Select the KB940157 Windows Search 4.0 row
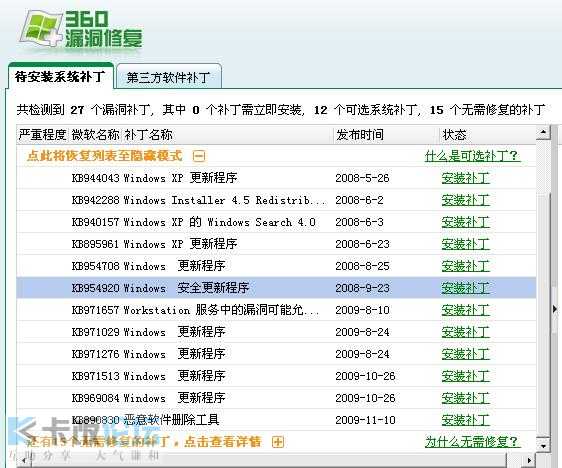 click(276, 222)
